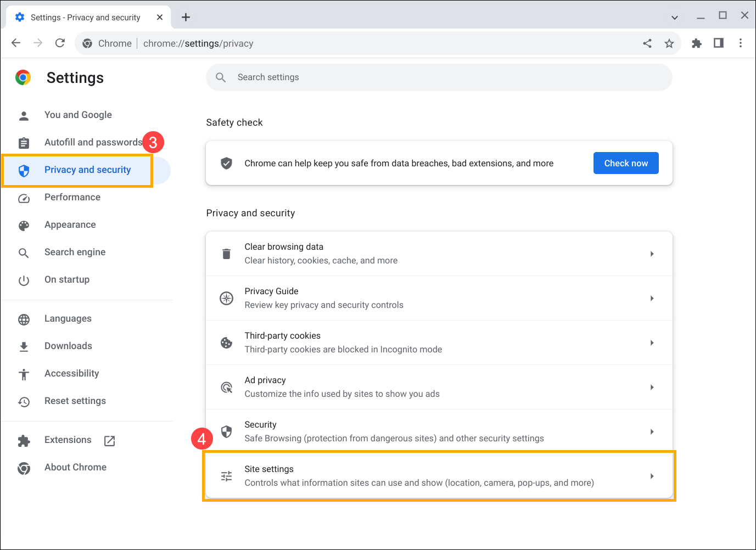Expand the Third-party cookies arrow
The height and width of the screenshot is (550, 756).
click(x=652, y=343)
